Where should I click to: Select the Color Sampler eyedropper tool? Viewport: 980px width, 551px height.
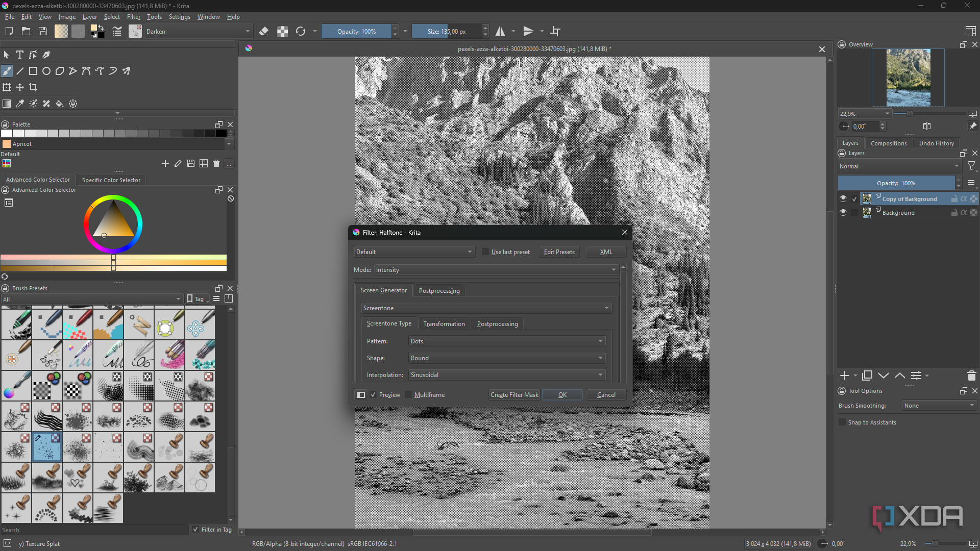tap(20, 104)
